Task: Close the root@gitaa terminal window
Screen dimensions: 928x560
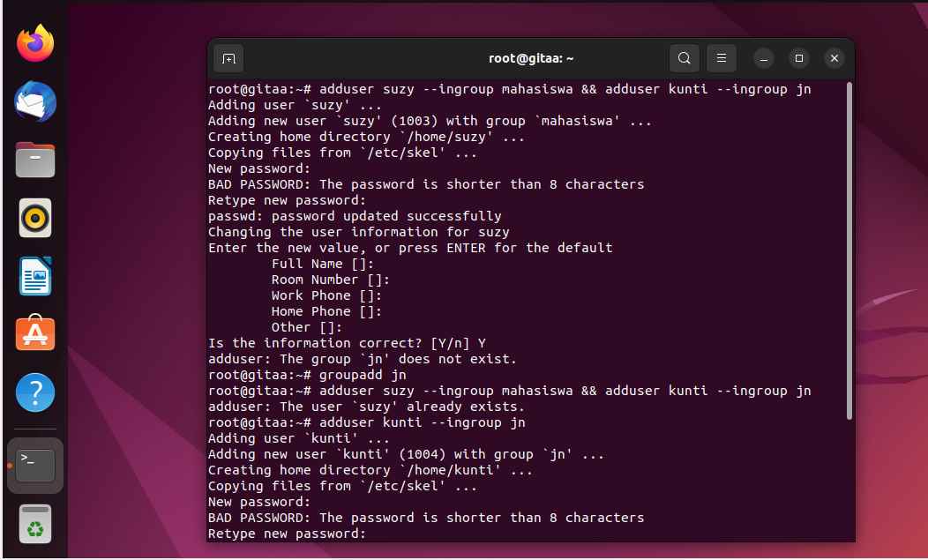Action: click(x=834, y=58)
